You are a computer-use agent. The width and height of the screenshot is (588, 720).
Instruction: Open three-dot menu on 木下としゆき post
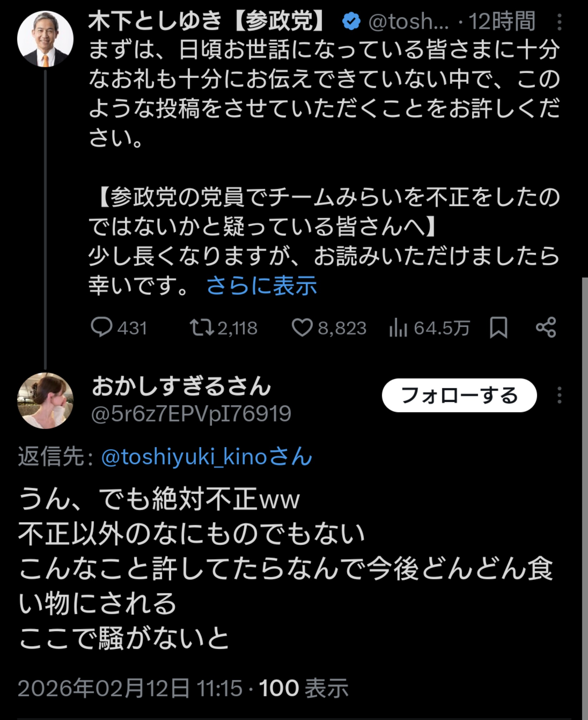coord(559,22)
